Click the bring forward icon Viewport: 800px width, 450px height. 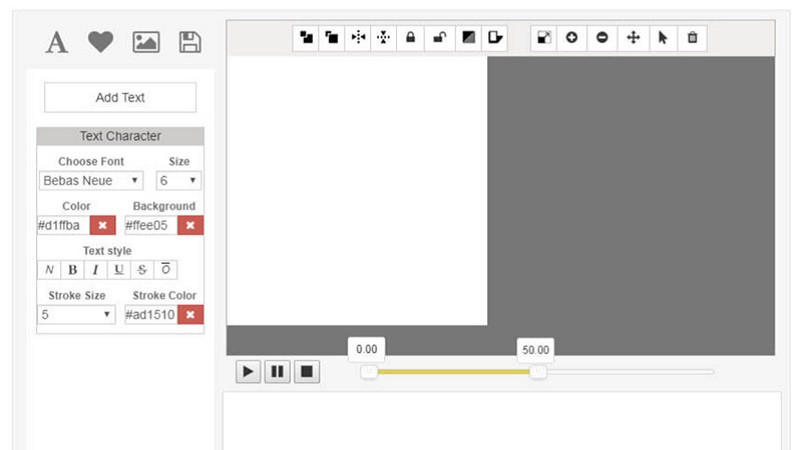pos(332,38)
